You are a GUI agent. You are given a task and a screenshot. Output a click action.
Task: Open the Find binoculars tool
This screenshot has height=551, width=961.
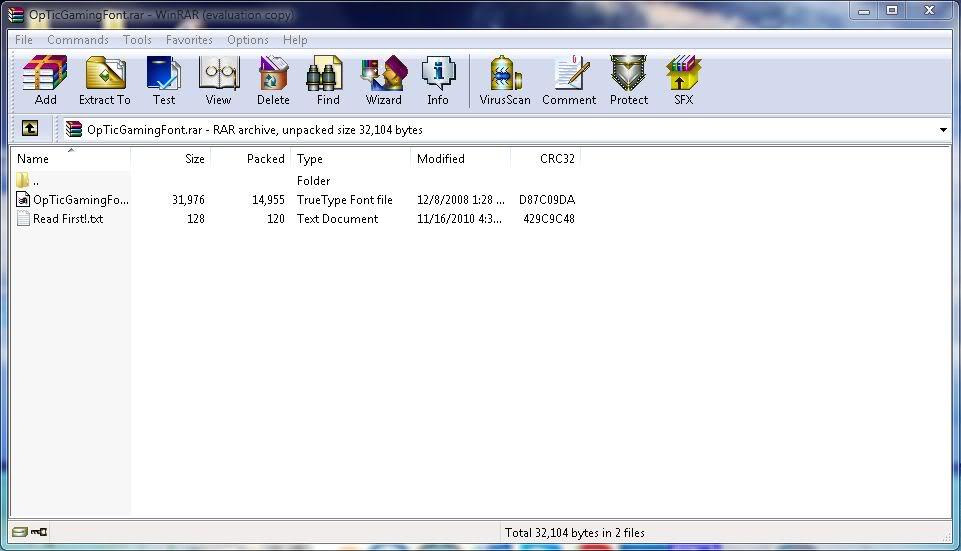coord(328,80)
